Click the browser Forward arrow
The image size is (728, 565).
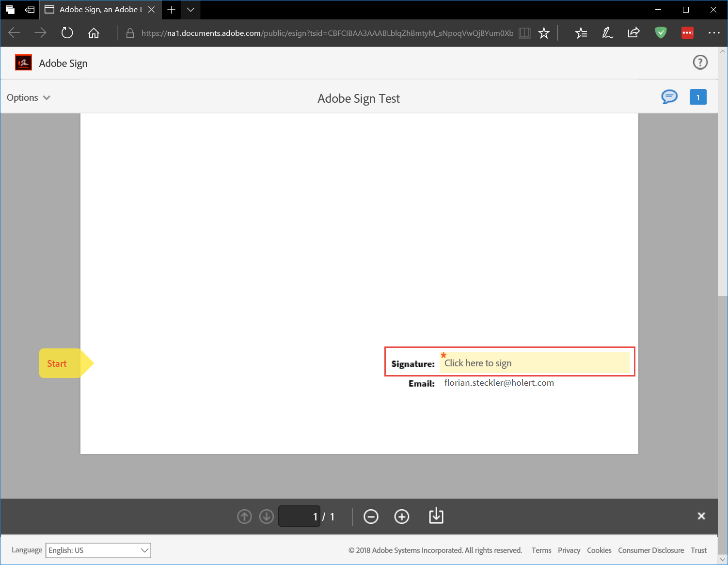[x=41, y=33]
